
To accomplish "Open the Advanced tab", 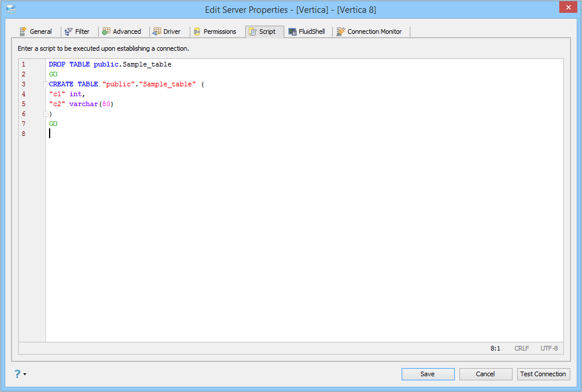I will click(122, 32).
